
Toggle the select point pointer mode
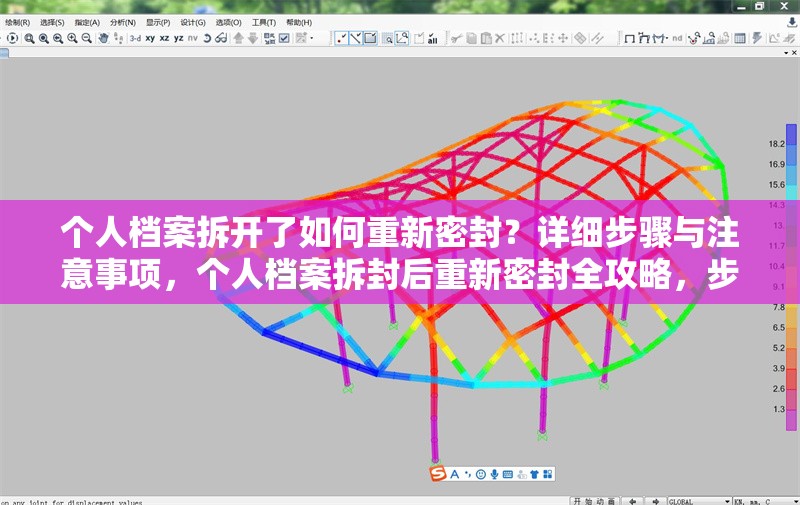[341, 38]
